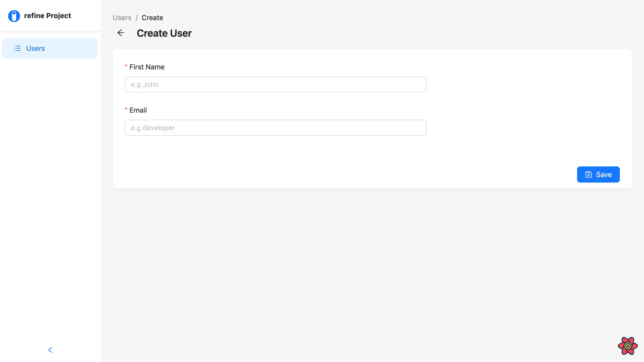The width and height of the screenshot is (644, 362).
Task: Click the Create breadcrumb item
Action: 152,18
